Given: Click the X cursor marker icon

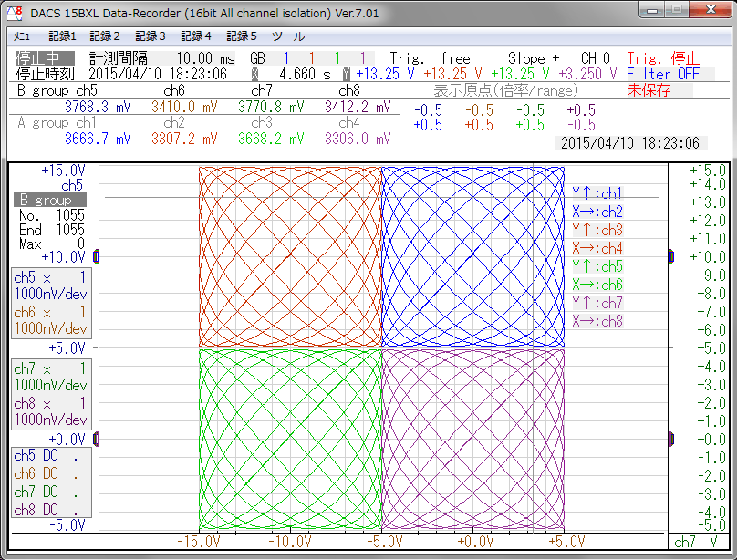Looking at the screenshot, I should point(255,74).
